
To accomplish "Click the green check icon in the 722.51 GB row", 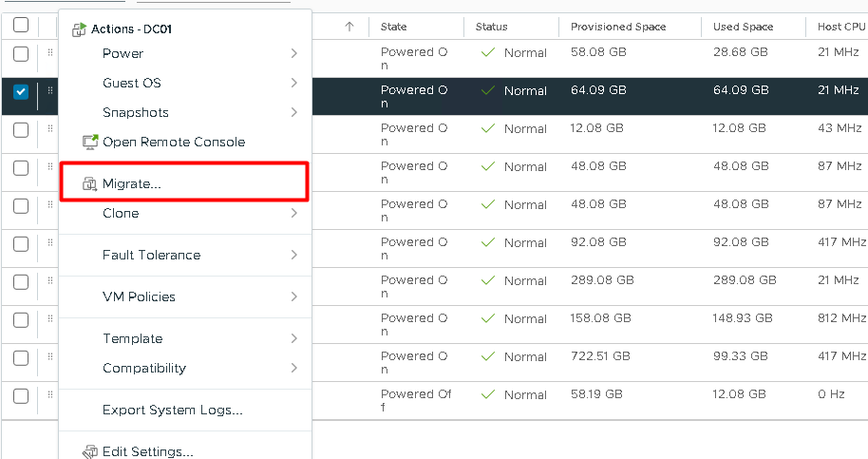I will coord(488,356).
